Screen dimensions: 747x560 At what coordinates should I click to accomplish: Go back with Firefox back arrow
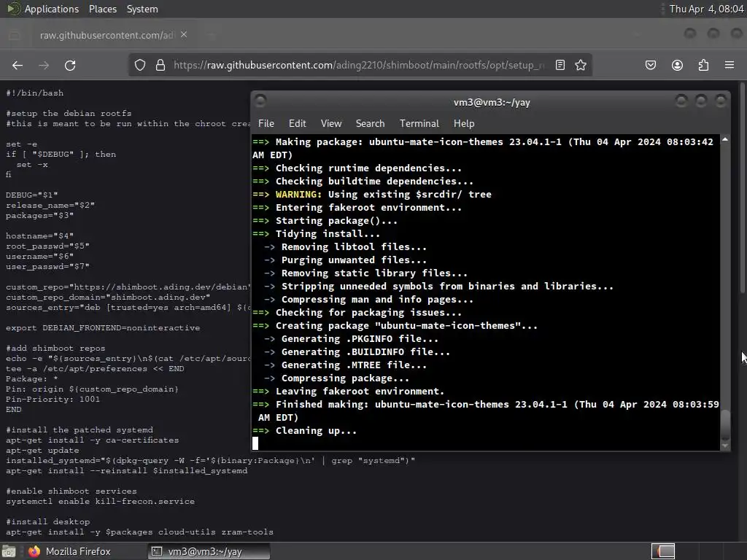point(18,65)
